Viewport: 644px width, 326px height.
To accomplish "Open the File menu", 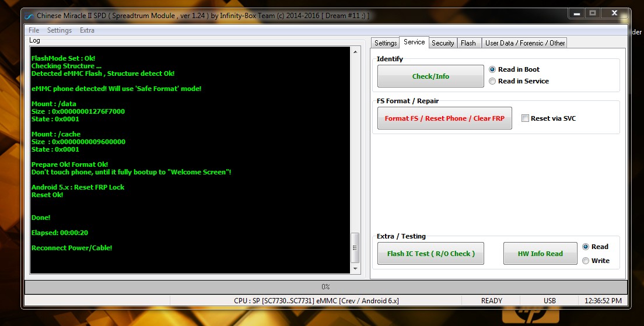I will (34, 30).
